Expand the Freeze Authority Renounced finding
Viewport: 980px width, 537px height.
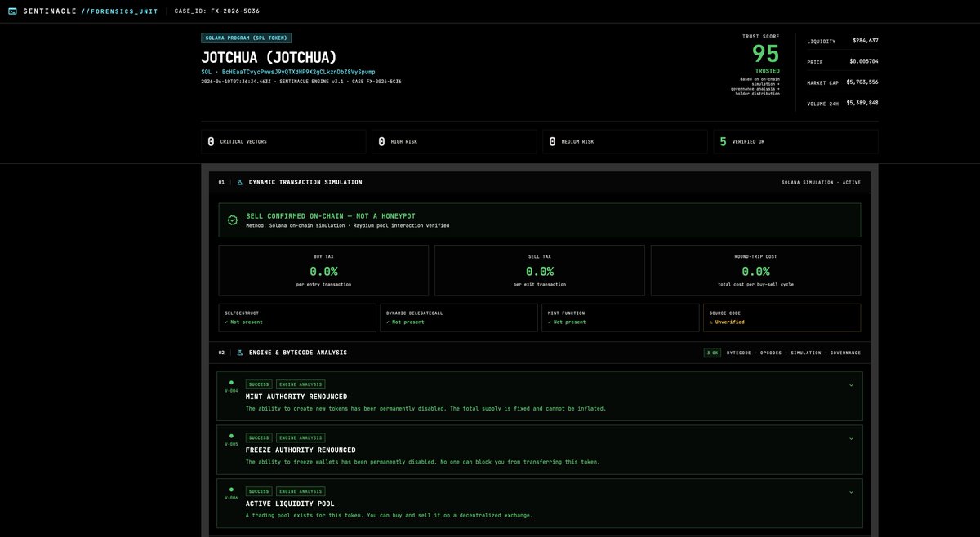click(x=851, y=438)
